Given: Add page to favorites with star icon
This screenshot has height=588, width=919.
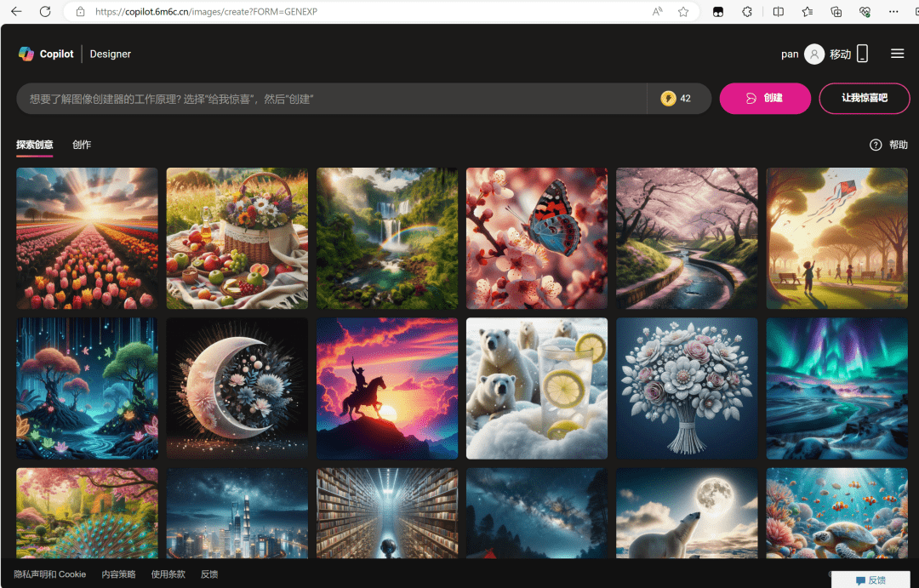Looking at the screenshot, I should [x=682, y=12].
